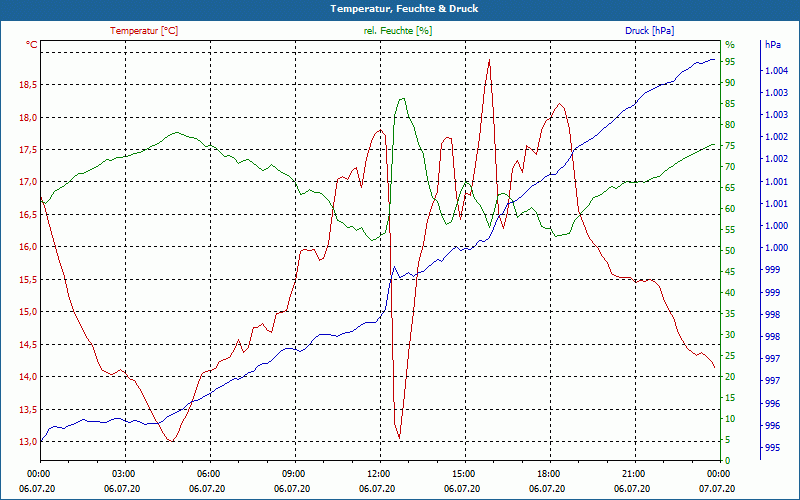800x500 pixels.
Task: Click the '09:00' time axis label
Action: pyautogui.click(x=293, y=473)
